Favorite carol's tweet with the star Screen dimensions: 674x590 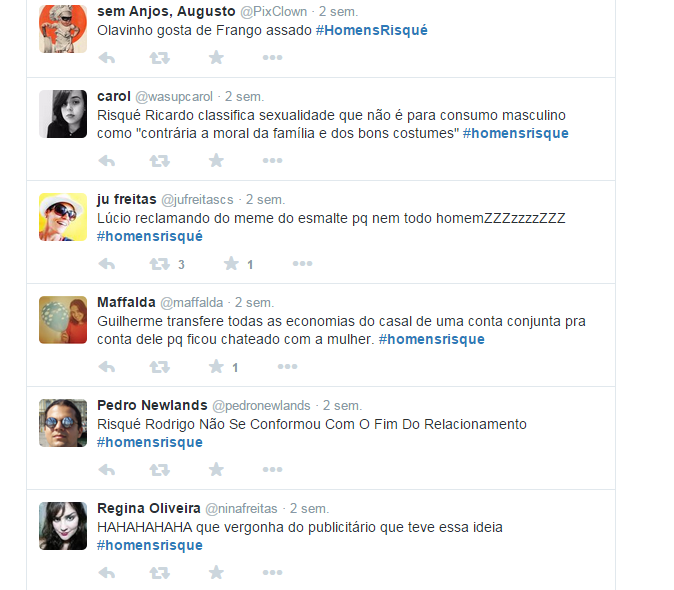[x=216, y=161]
